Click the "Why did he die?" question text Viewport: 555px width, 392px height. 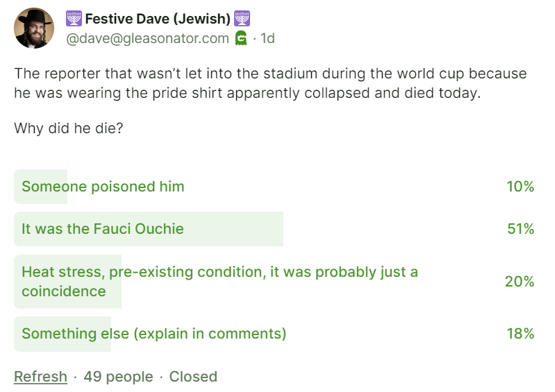68,128
